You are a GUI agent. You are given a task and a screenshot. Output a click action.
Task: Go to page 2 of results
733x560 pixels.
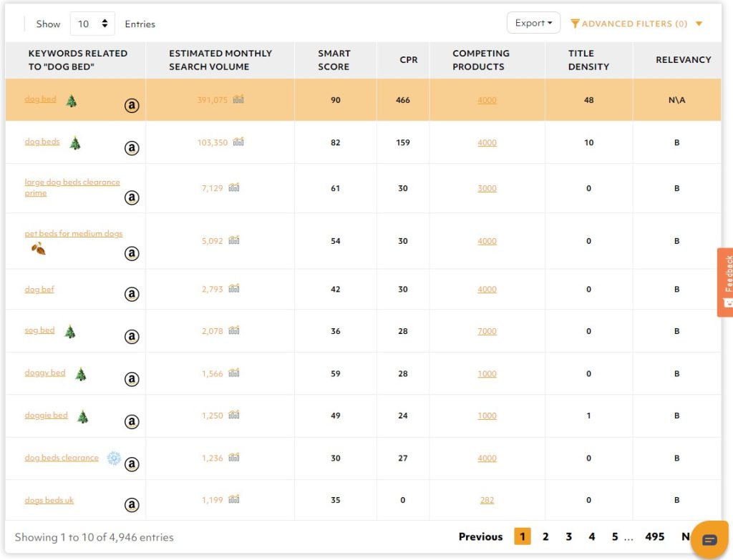click(x=545, y=536)
